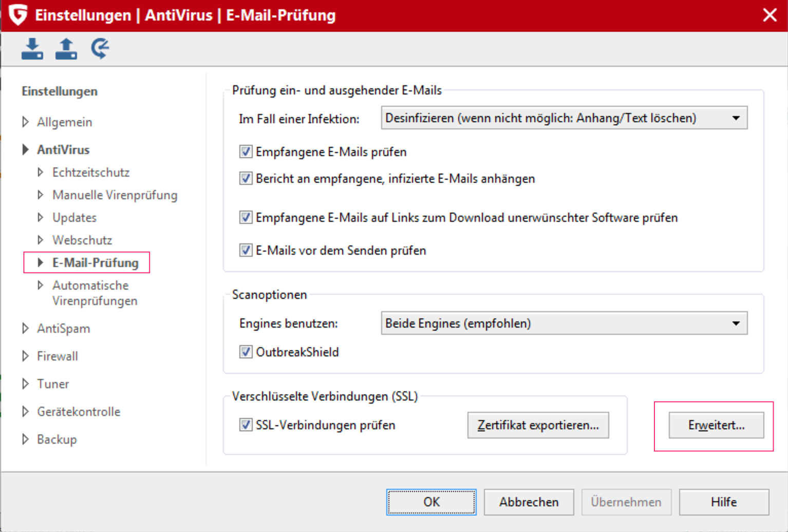Select Echtzeitschutz in the settings tree

pos(91,172)
